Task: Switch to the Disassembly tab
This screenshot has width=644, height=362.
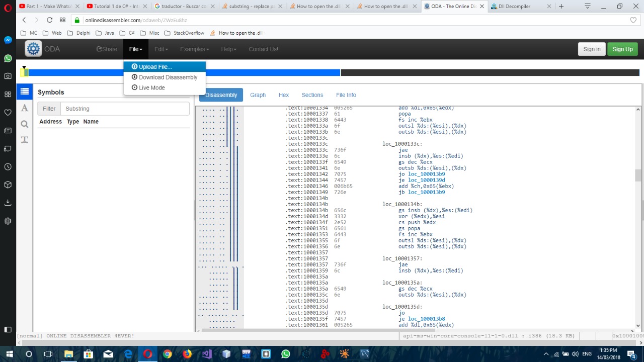Action: coord(221,95)
